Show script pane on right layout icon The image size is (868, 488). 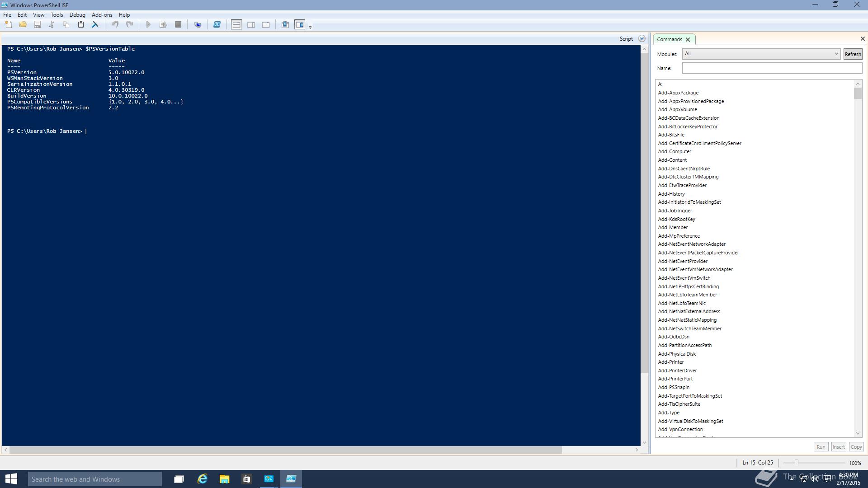pyautogui.click(x=251, y=25)
